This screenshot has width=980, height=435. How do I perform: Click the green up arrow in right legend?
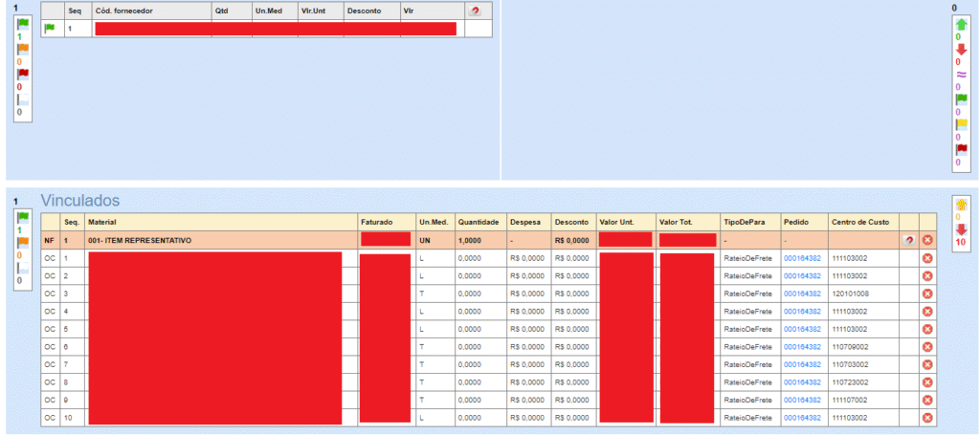click(x=961, y=23)
